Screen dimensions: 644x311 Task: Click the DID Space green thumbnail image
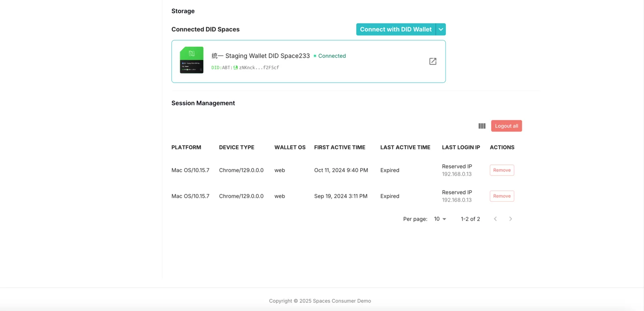coord(192,60)
